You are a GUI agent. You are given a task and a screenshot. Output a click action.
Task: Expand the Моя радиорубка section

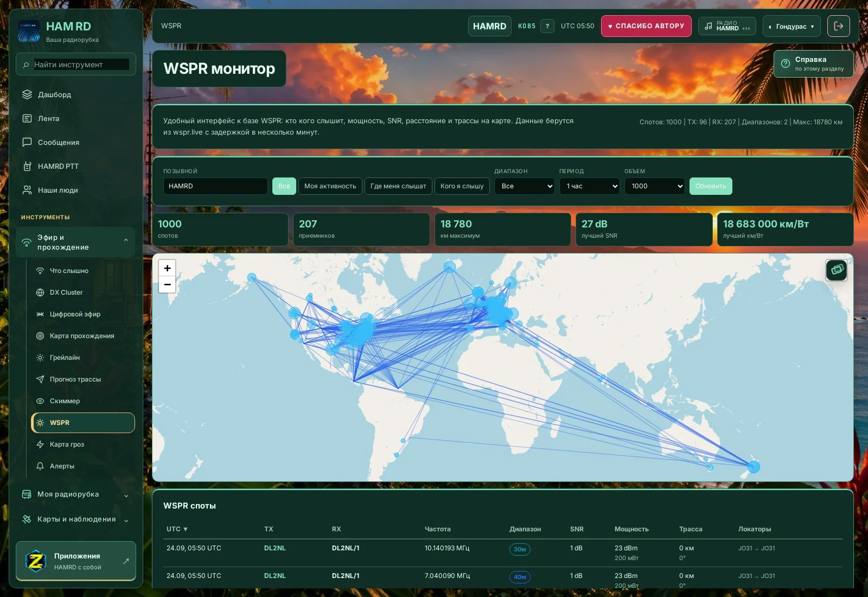(75, 494)
